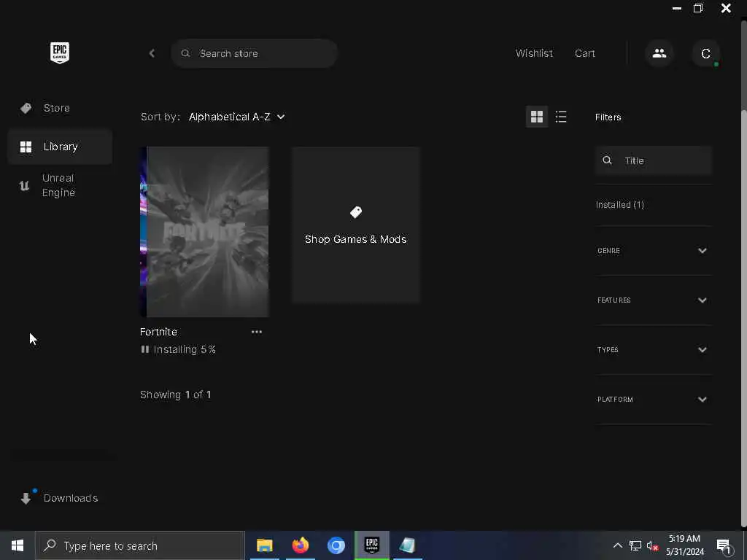Open File Explorer from the taskbar
This screenshot has width=747, height=560.
click(x=264, y=545)
